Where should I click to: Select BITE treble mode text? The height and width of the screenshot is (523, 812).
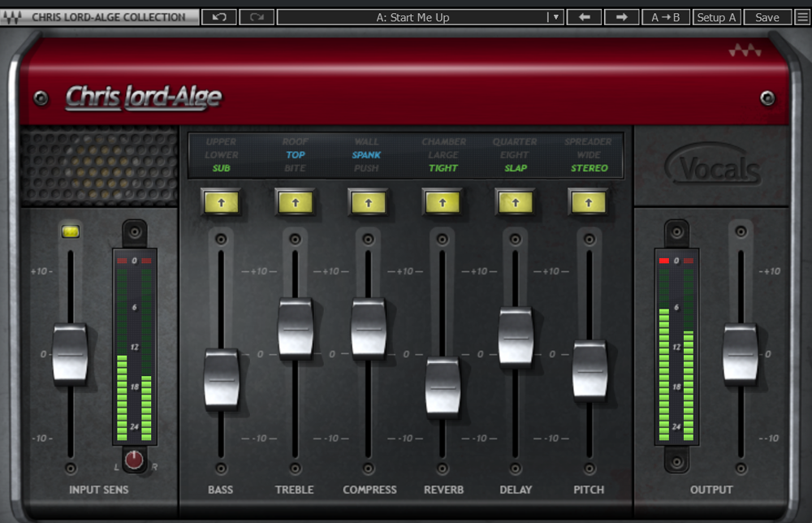(296, 168)
